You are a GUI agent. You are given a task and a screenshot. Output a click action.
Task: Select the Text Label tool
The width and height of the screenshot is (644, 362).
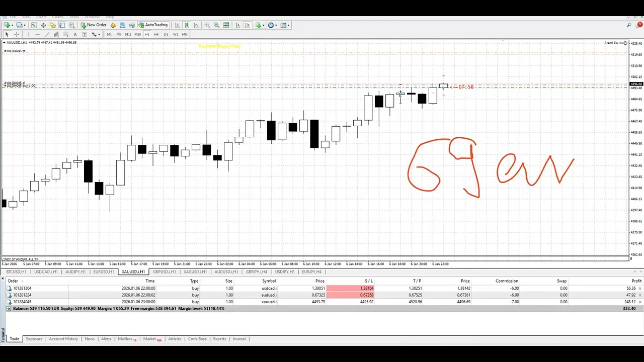pos(85,34)
